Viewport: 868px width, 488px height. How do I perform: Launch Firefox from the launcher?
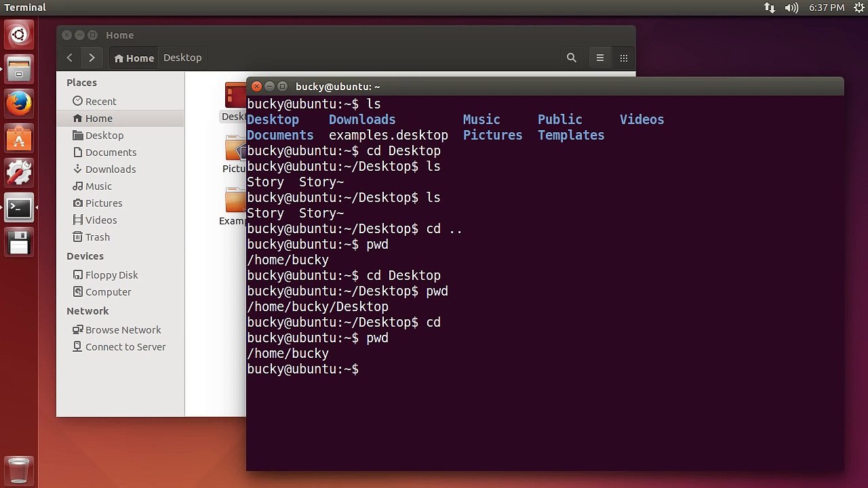click(19, 104)
